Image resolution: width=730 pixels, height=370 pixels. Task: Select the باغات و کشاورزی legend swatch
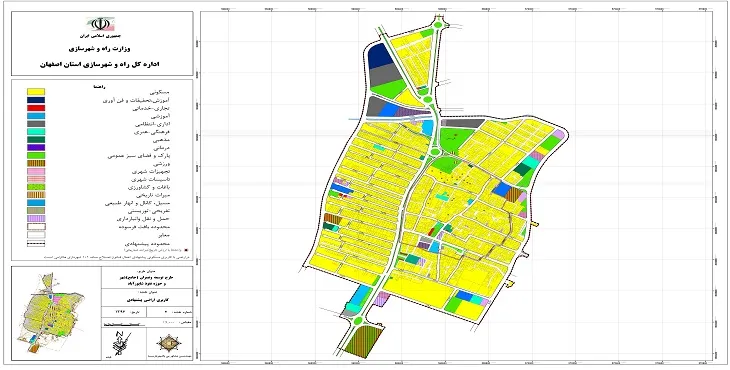36,187
